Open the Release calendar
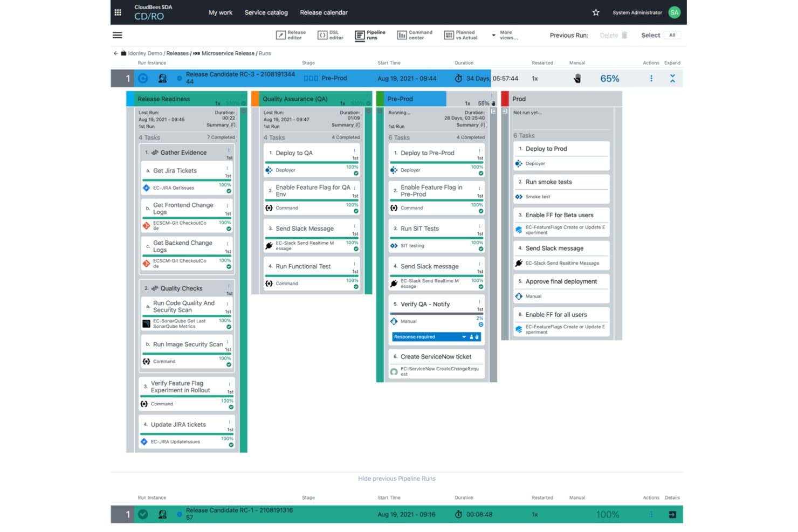The height and width of the screenshot is (532, 798). coord(324,12)
